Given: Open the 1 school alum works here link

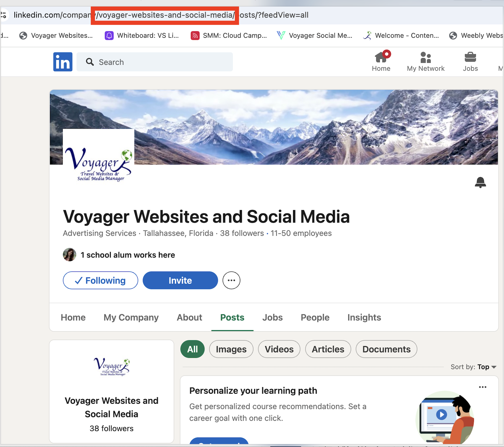Looking at the screenshot, I should 128,255.
